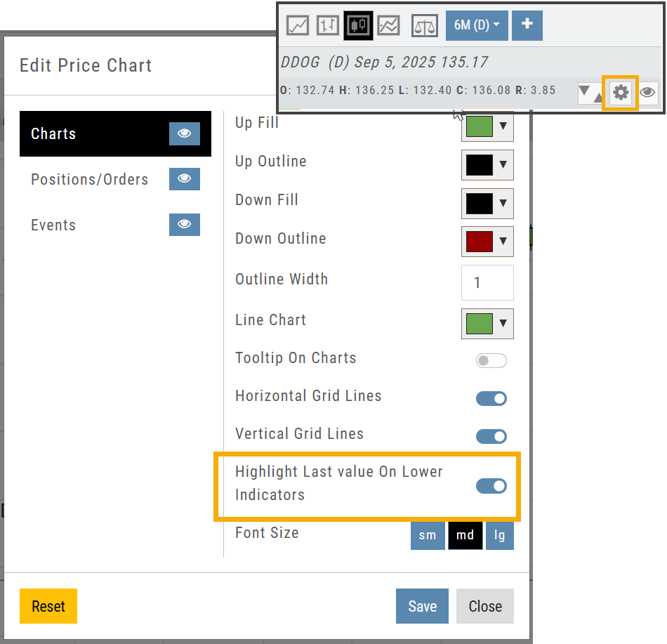Open the 6M (D) timeframe dropdown
Screen dimensions: 667x644
(477, 25)
